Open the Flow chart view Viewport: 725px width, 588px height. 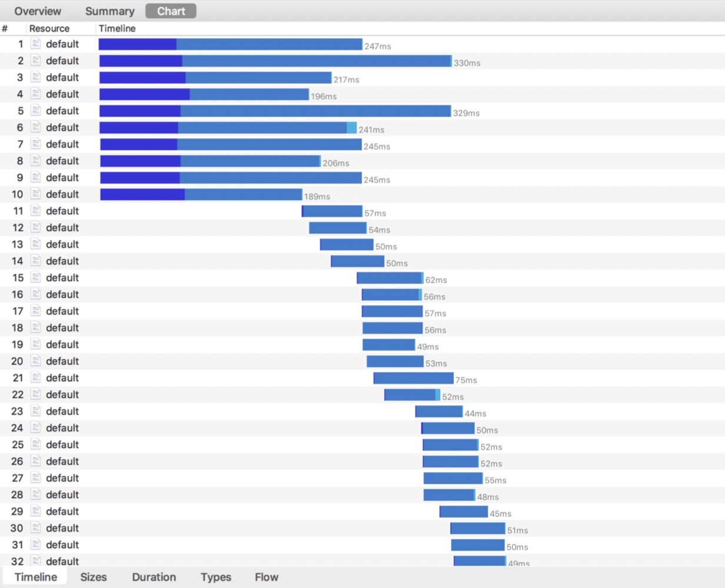(267, 577)
